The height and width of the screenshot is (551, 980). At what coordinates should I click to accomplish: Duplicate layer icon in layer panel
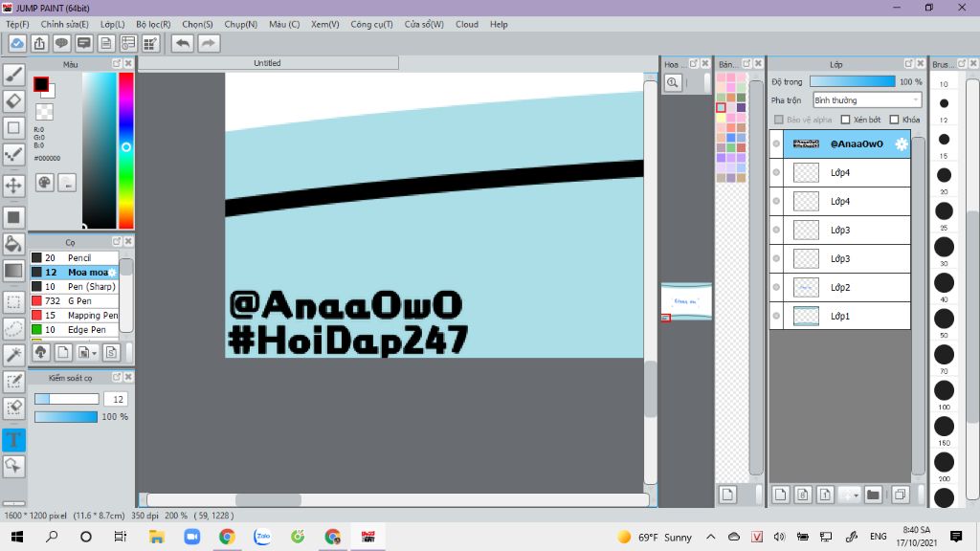pos(900,495)
